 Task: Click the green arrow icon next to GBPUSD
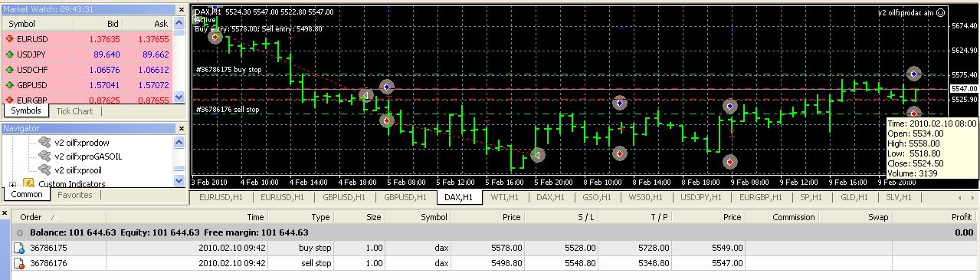[9, 85]
